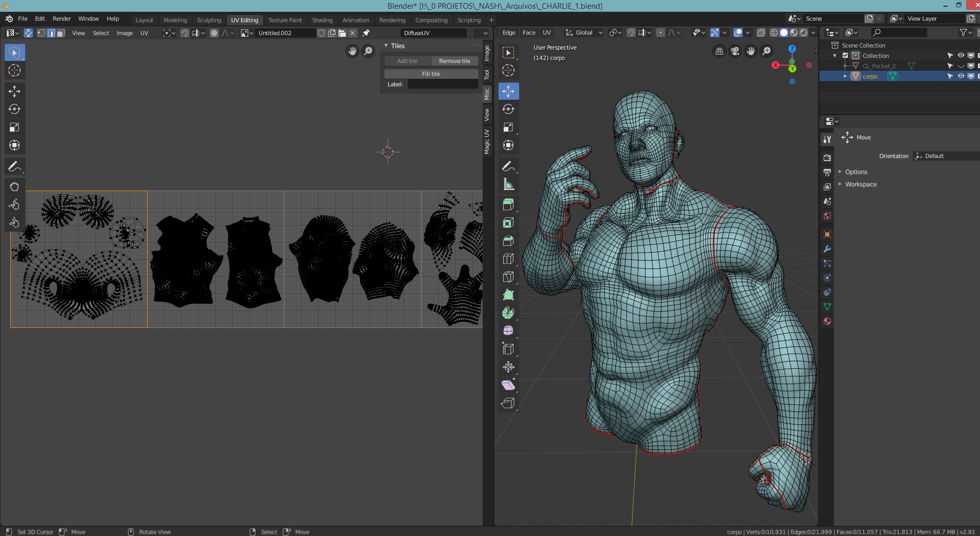Select the Rotate tool in UV editor
The height and width of the screenshot is (536, 980).
(14, 109)
